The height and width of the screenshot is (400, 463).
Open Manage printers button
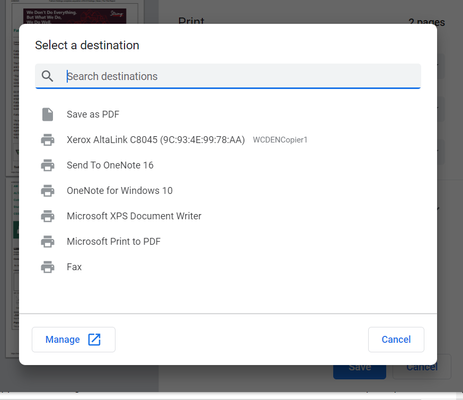pos(73,339)
